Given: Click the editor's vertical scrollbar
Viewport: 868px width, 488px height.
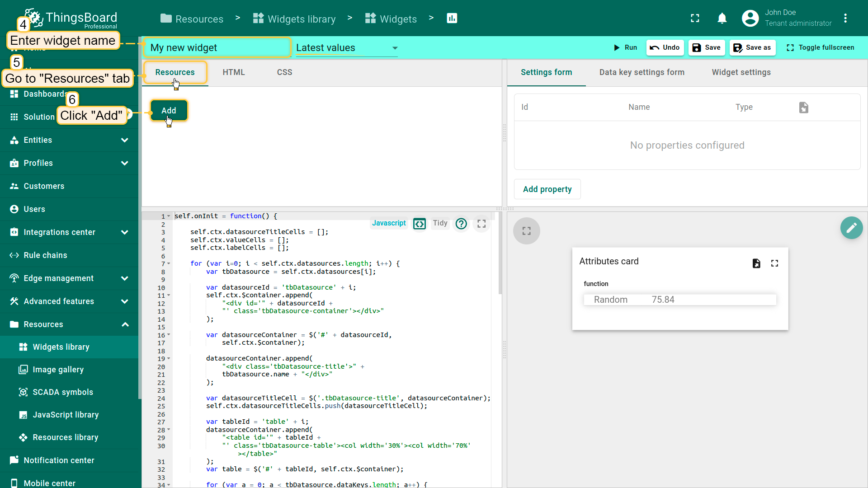Looking at the screenshot, I should (500, 253).
